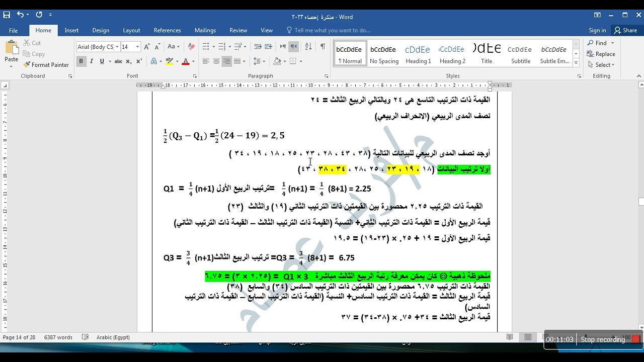Apply the red font color
This screenshot has height=362, width=644.
[x=185, y=61]
